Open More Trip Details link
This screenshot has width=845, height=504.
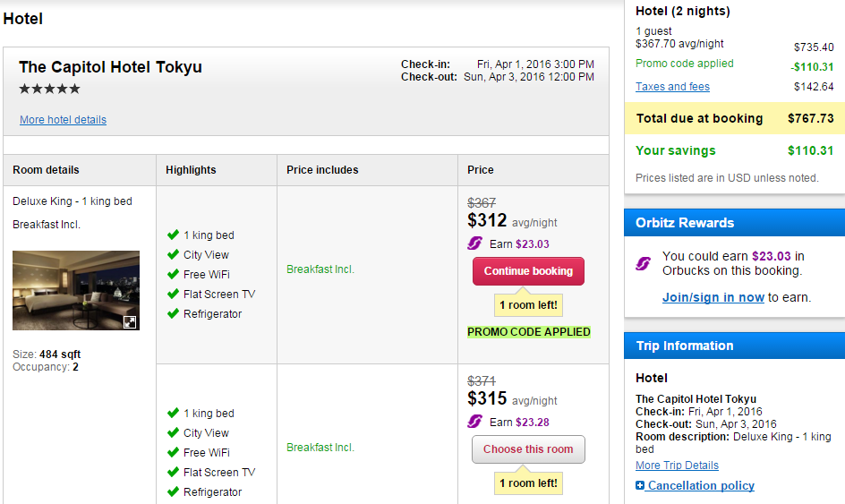677,466
